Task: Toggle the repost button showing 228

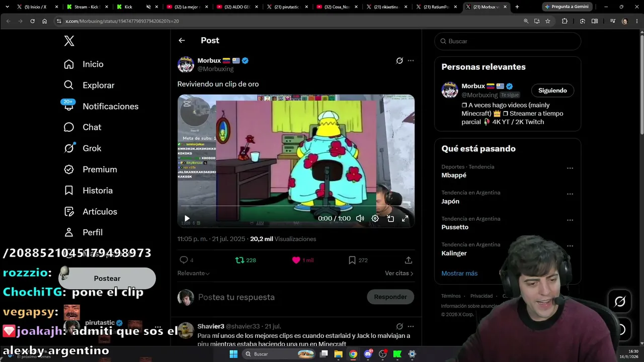Action: 246,260
